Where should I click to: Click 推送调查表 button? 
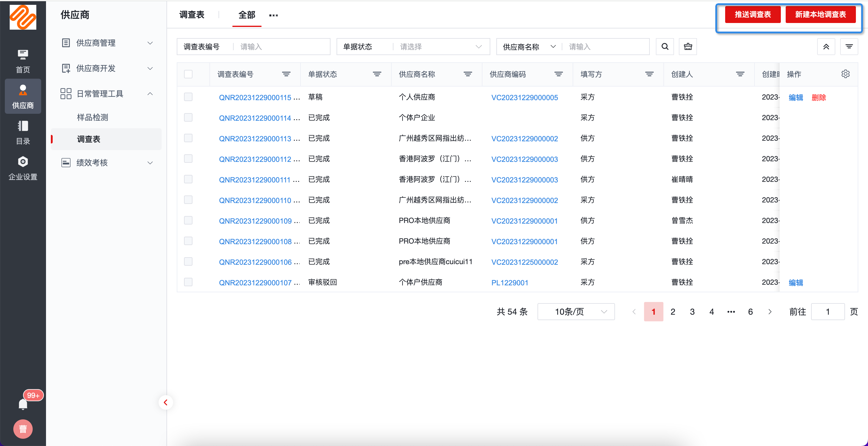point(753,15)
